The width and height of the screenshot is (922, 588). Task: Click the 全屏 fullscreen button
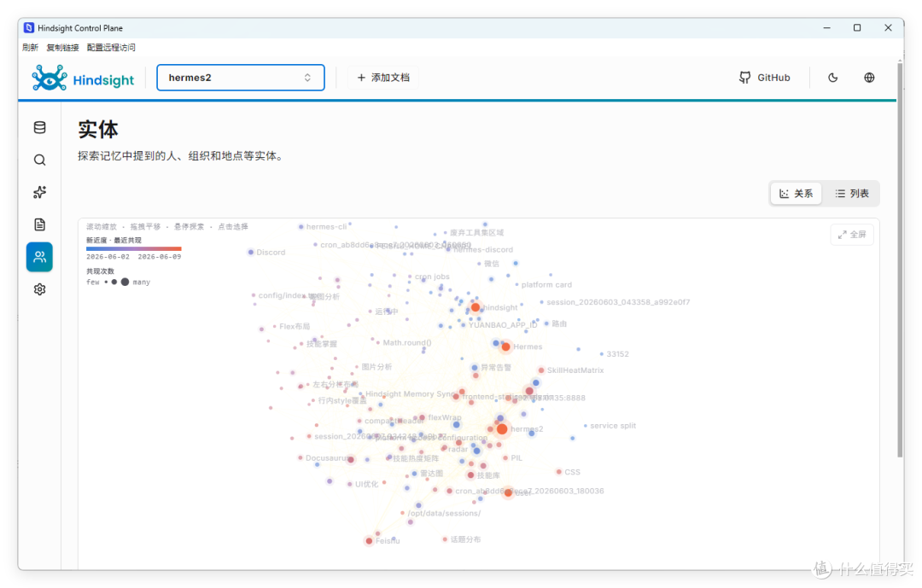tap(852, 235)
